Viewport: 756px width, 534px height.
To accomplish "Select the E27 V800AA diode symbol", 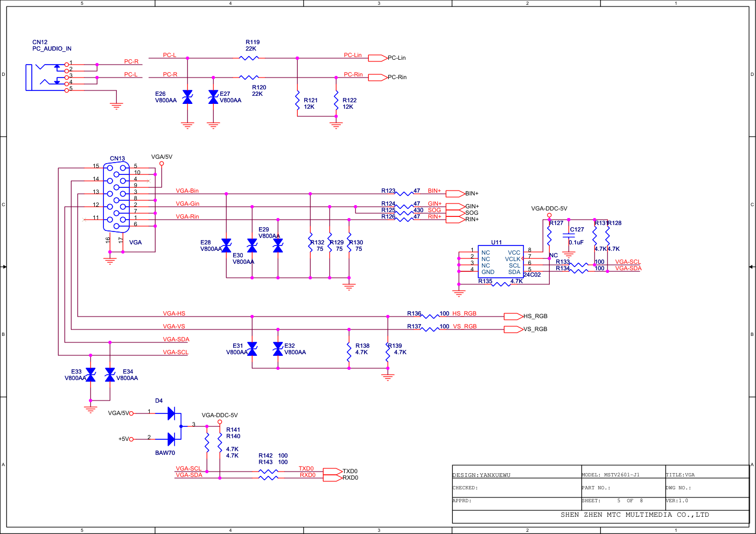I will tap(213, 97).
